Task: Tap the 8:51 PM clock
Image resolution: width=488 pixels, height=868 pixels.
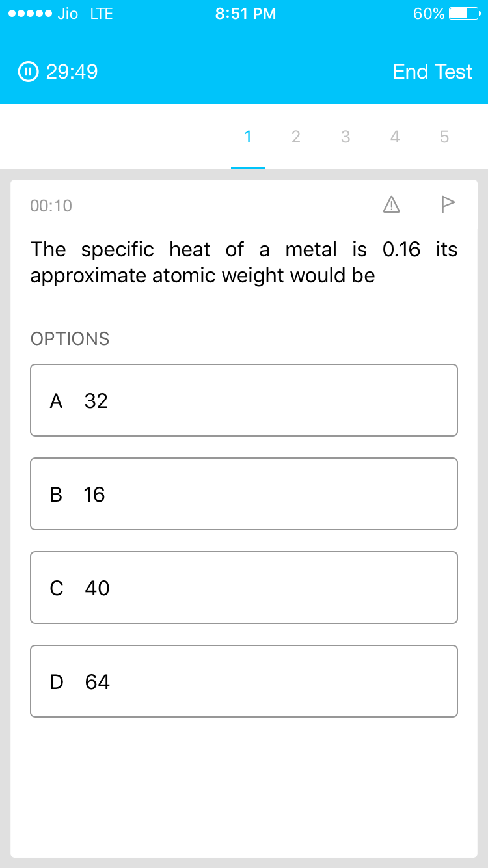Action: pos(245,14)
